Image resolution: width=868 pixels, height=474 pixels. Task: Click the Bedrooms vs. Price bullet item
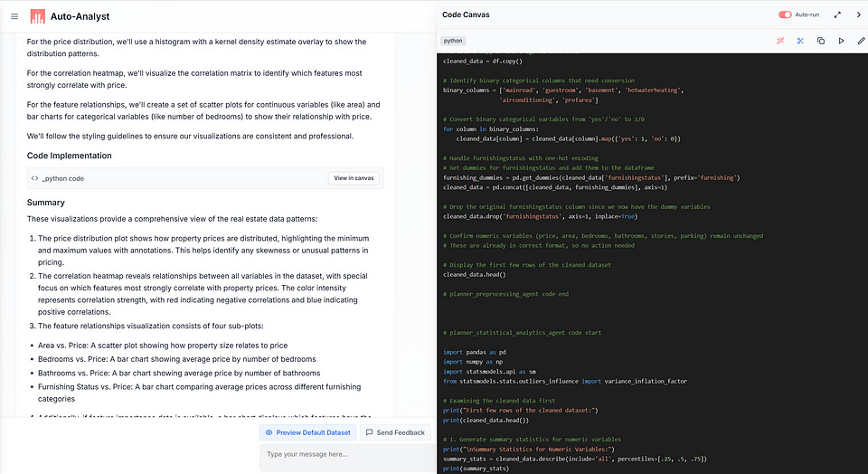tap(176, 359)
